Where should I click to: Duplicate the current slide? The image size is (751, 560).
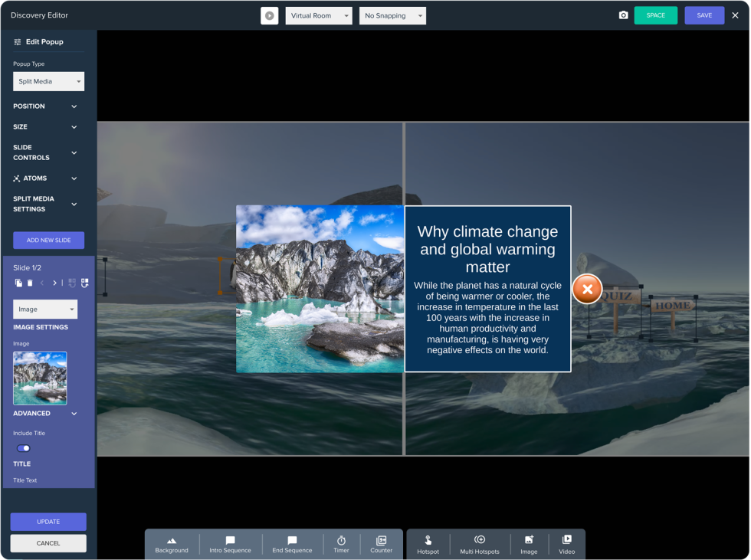pyautogui.click(x=18, y=283)
